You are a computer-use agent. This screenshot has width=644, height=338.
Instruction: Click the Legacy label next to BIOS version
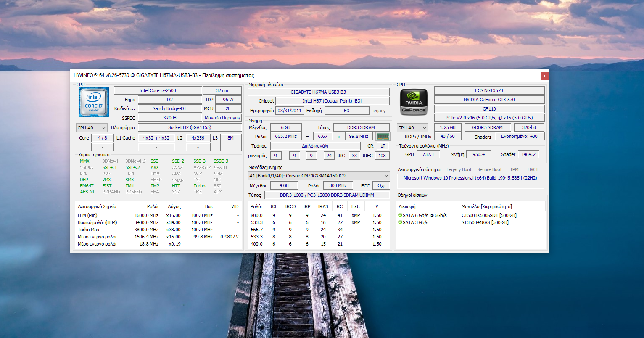click(378, 111)
